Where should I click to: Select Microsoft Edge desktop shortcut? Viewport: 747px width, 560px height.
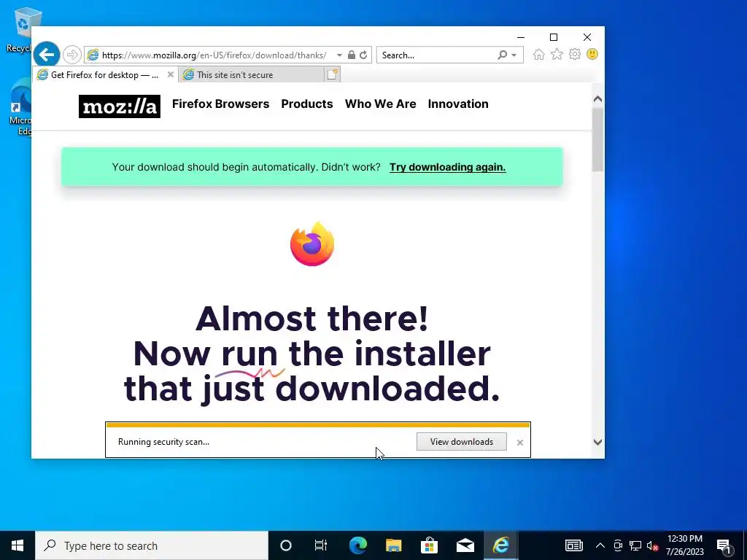tap(20, 108)
